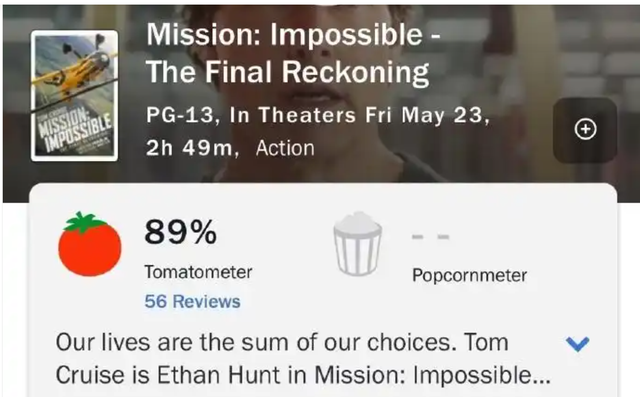This screenshot has width=640, height=397.
Task: Select the 89% Tomatometer score
Action: coord(180,232)
